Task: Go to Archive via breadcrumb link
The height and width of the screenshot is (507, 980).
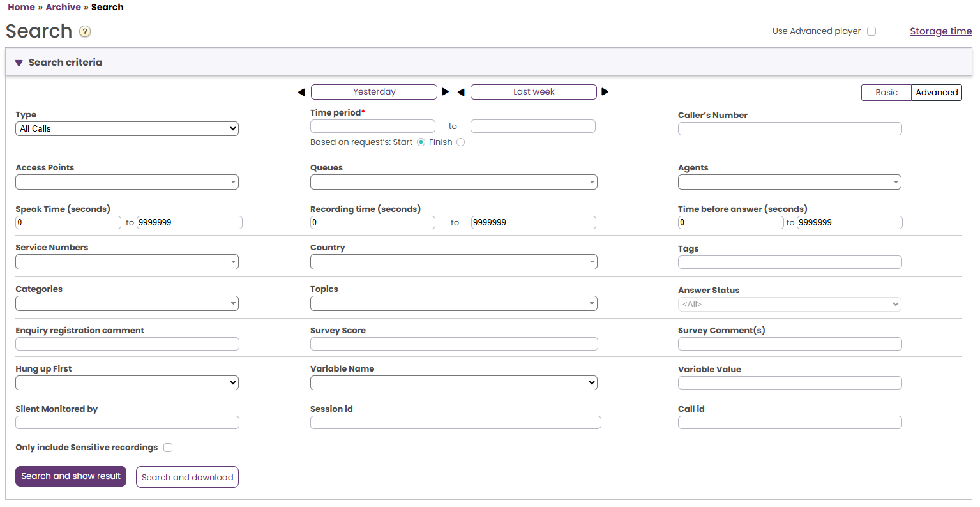Action: coord(63,7)
